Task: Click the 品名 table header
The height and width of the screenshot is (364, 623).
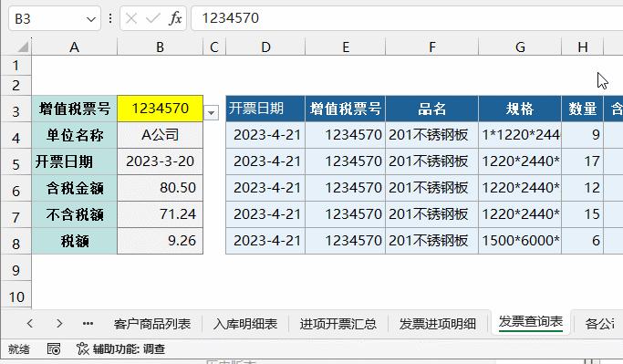Action: pos(431,109)
